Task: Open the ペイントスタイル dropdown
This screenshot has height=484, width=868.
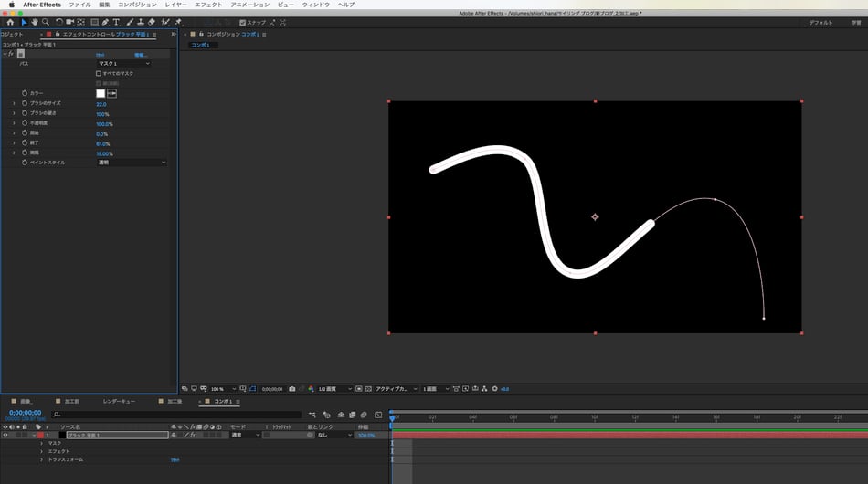Action: [132, 163]
